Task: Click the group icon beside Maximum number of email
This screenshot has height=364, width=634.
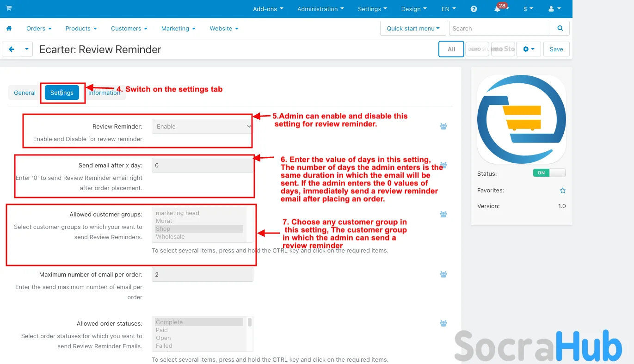Action: point(443,274)
